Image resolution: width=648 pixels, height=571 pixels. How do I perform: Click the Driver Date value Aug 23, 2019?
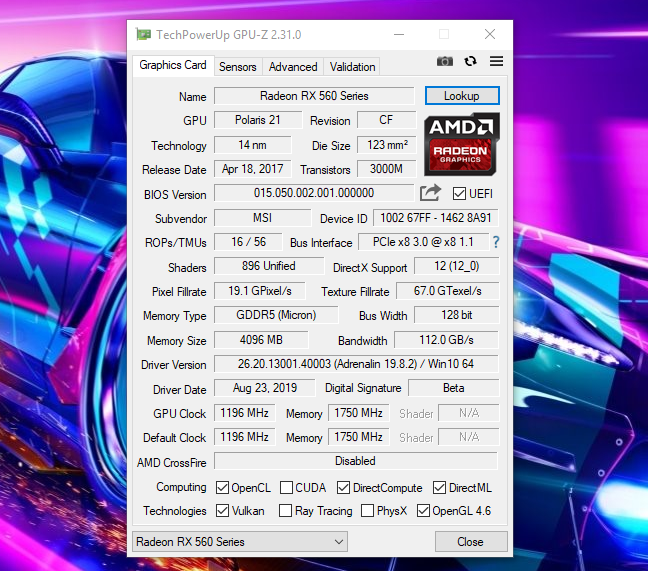[x=265, y=388]
